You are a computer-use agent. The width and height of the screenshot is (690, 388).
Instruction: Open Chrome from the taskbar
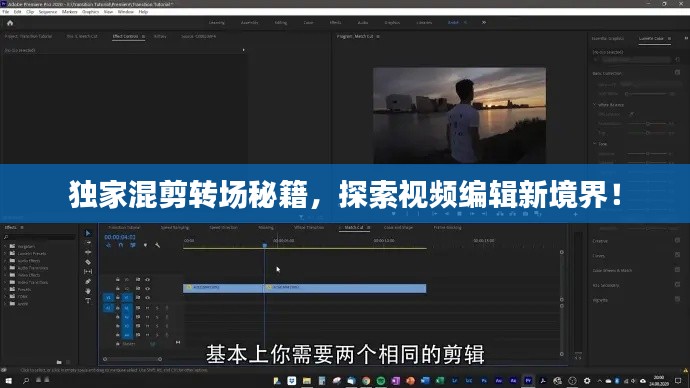366,381
